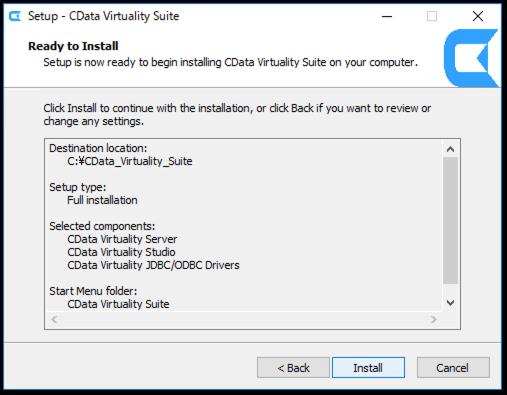The image size is (507, 395).
Task: Click the horizontal scrollbar track
Action: pos(244,319)
